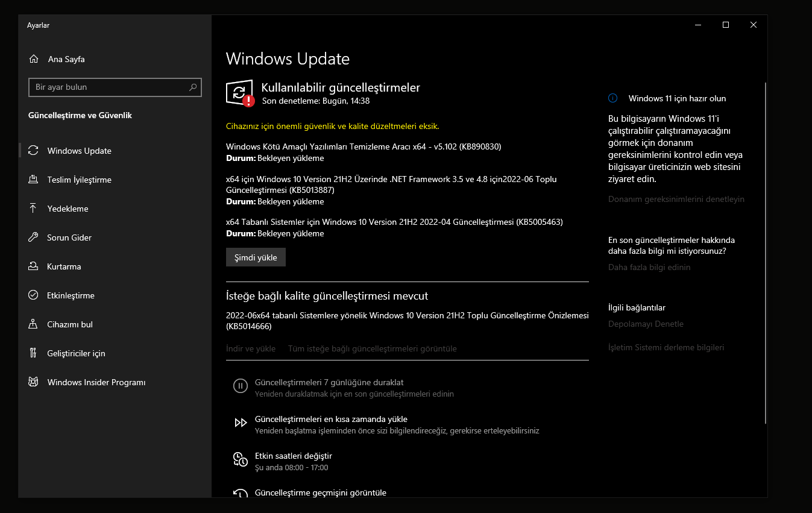
Task: Open 'Donanım gereksinimlerini denetleyin' link
Action: click(x=676, y=199)
